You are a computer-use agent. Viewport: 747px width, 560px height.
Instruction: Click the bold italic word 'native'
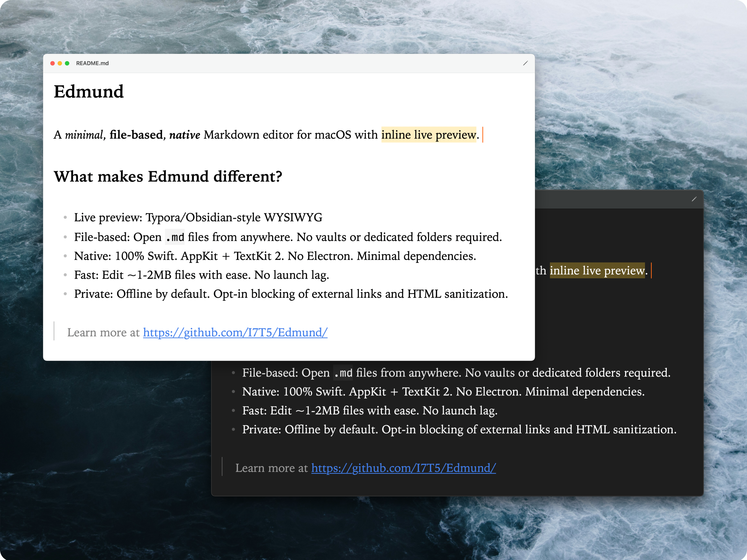pyautogui.click(x=184, y=135)
